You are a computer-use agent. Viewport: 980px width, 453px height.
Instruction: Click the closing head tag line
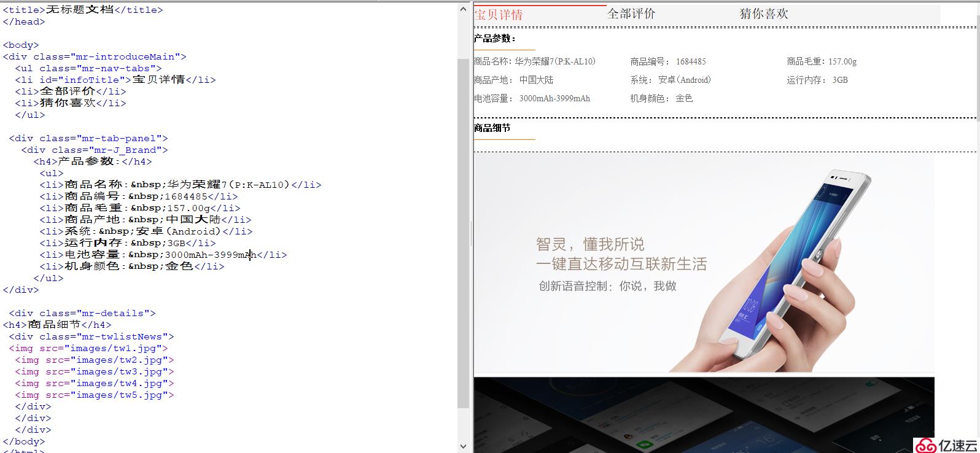pyautogui.click(x=24, y=21)
